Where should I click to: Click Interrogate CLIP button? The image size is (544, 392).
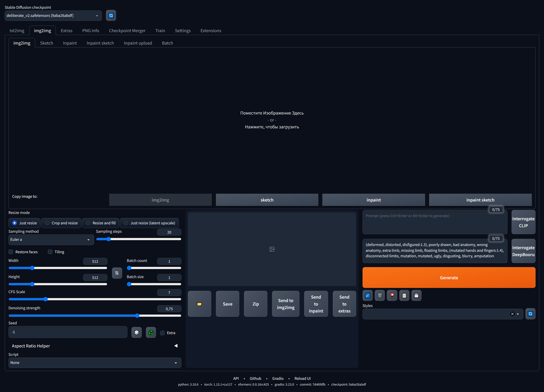[523, 222]
